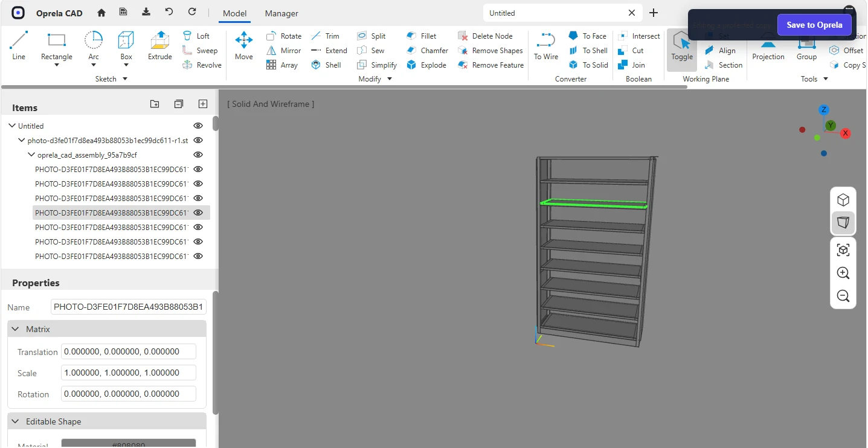Choose the Extrude tool
This screenshot has height=448, width=868.
coord(160,46)
